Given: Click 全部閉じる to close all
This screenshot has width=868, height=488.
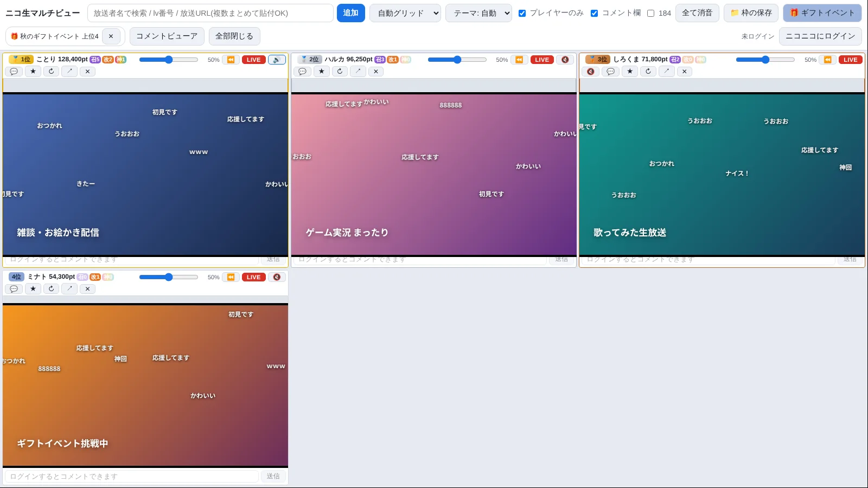Looking at the screenshot, I should (x=234, y=36).
